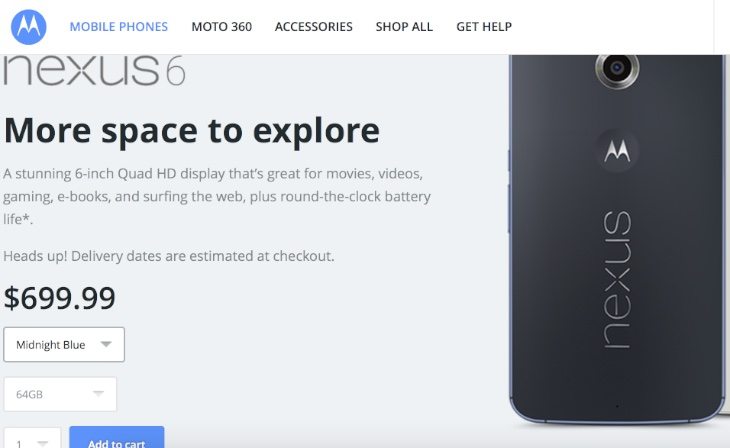This screenshot has width=730, height=448.
Task: Click the More space to explore headline
Action: (192, 131)
